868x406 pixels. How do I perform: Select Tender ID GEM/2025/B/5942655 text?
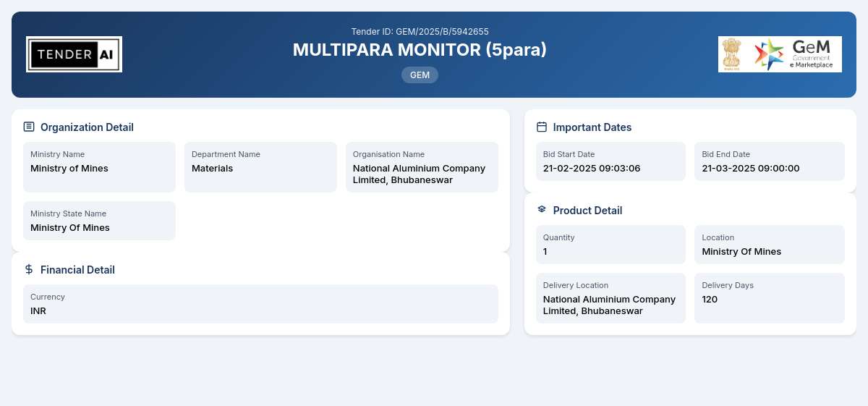[420, 31]
